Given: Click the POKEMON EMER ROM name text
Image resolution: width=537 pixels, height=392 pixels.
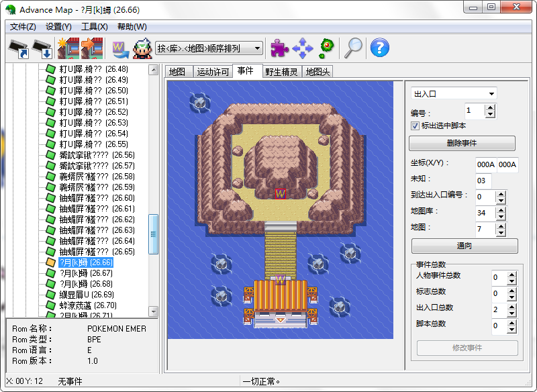Looking at the screenshot, I should [116, 329].
